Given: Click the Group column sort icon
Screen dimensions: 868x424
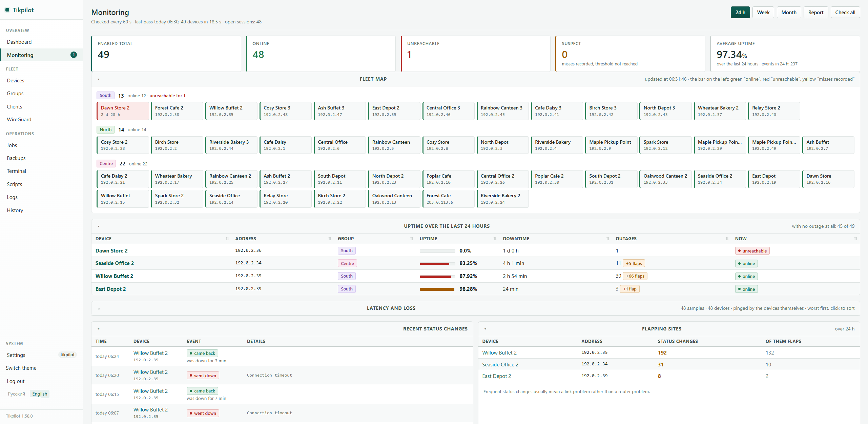Looking at the screenshot, I should pyautogui.click(x=412, y=239).
